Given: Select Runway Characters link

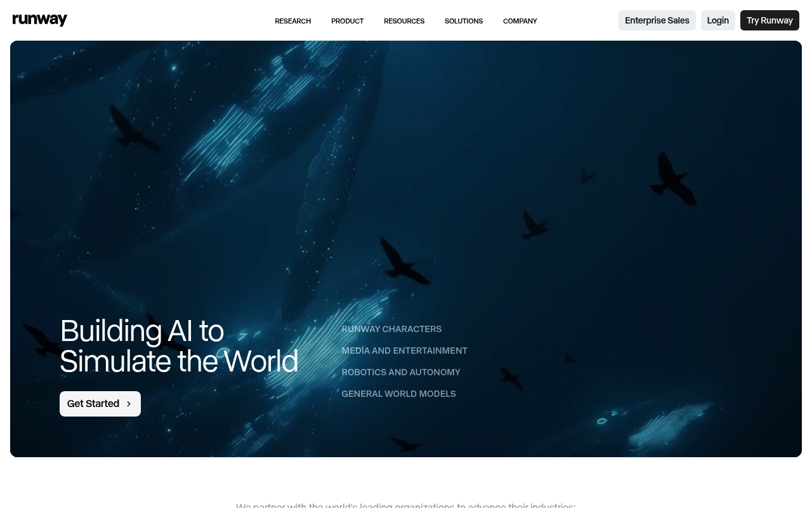Looking at the screenshot, I should pos(391,329).
